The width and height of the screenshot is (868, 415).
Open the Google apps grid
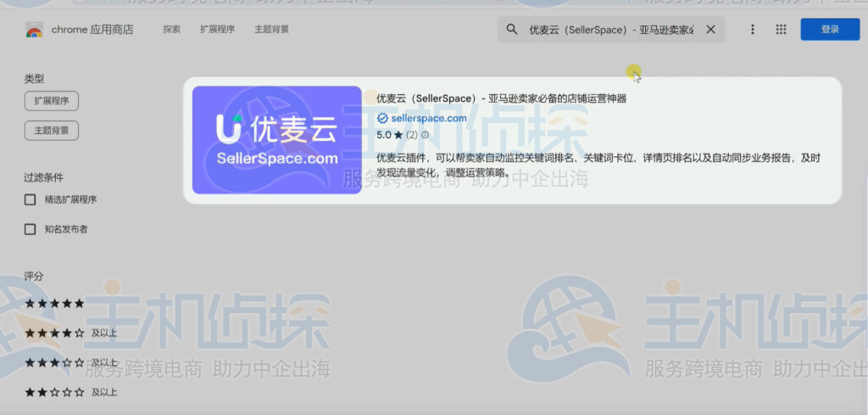[781, 30]
